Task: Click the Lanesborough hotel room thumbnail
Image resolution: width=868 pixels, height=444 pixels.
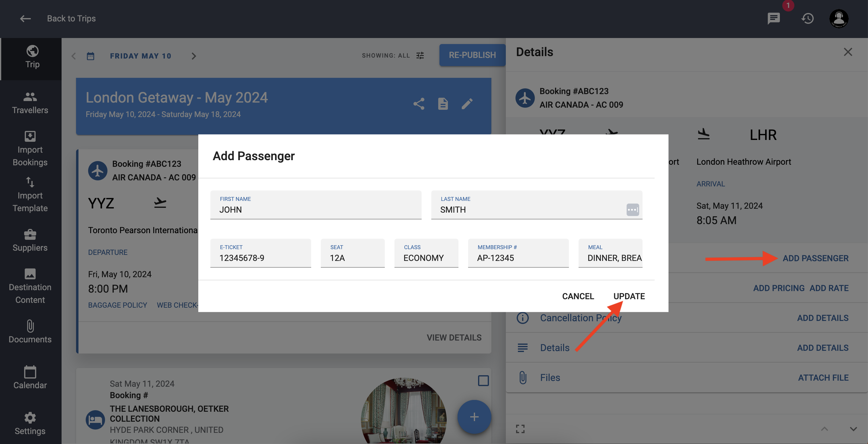Action: point(404,411)
